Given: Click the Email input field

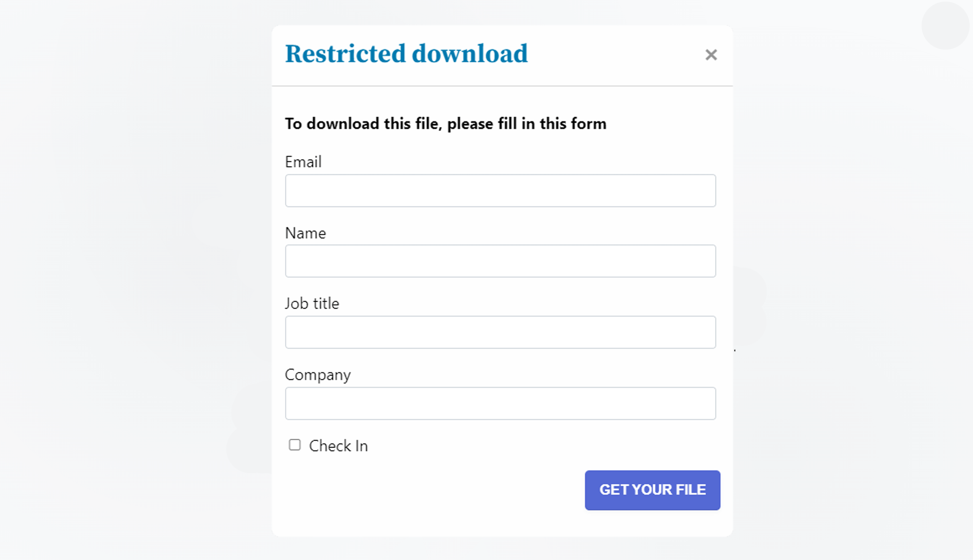Looking at the screenshot, I should (x=500, y=191).
